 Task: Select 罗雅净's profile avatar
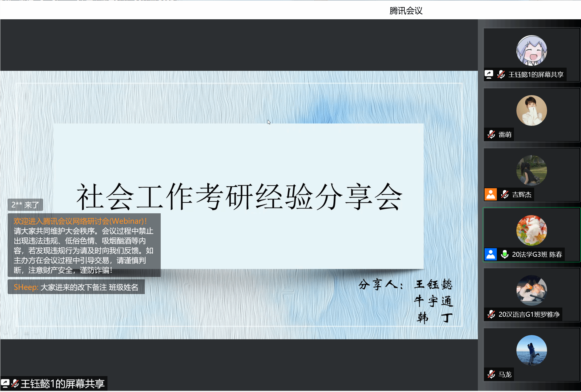(x=531, y=290)
